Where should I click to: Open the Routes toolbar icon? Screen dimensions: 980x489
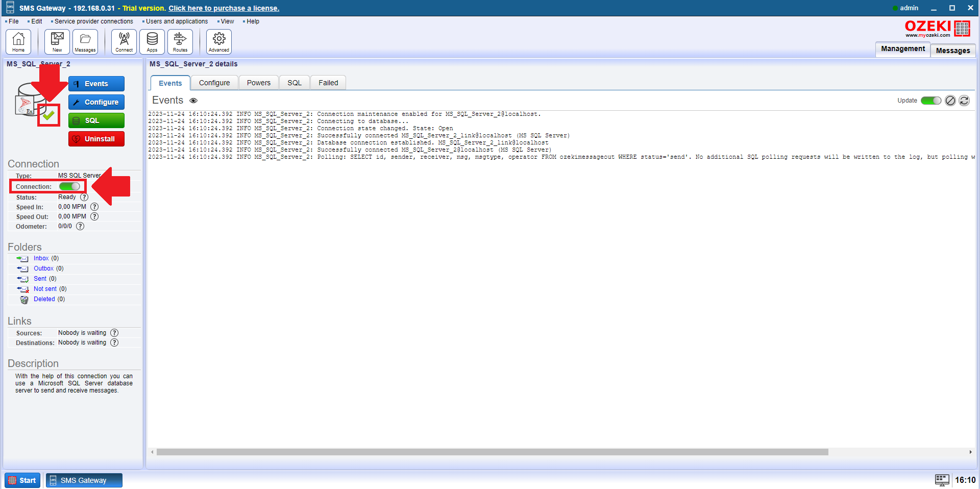[x=180, y=41]
